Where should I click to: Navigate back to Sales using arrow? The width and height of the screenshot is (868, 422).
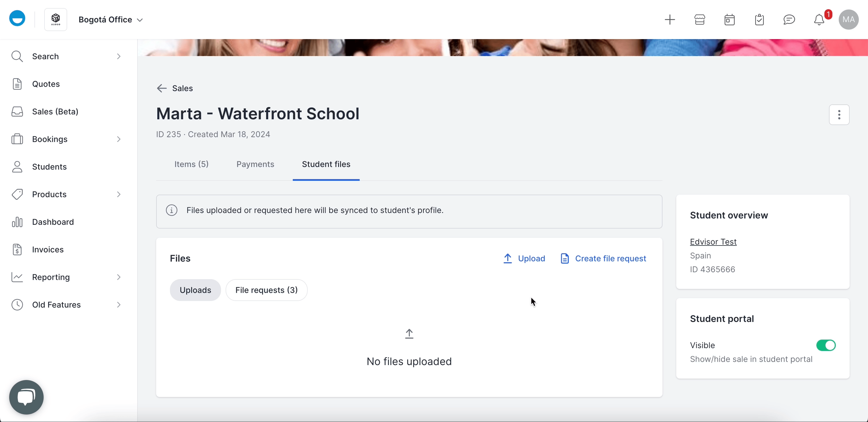(161, 88)
